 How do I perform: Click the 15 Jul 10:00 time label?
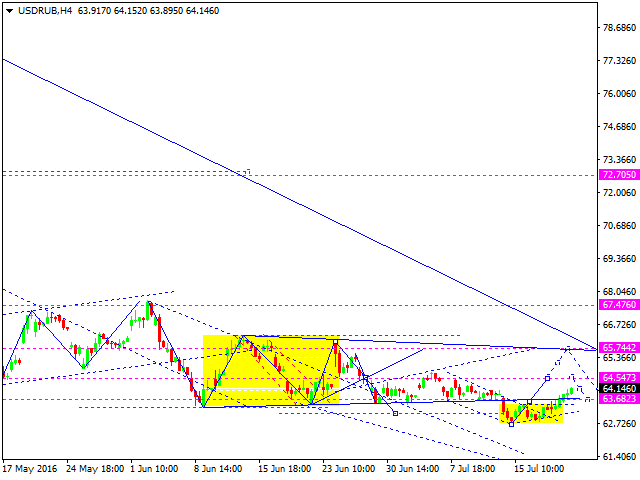[539, 468]
